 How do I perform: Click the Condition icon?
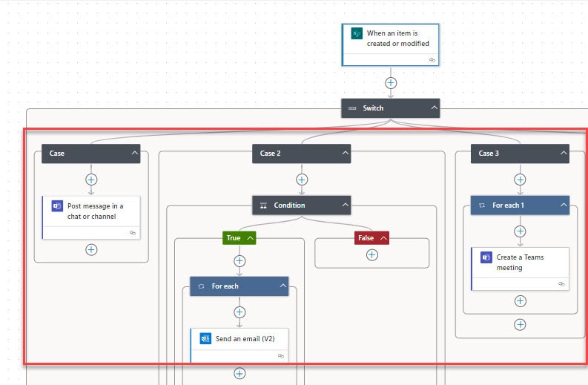pyautogui.click(x=264, y=205)
